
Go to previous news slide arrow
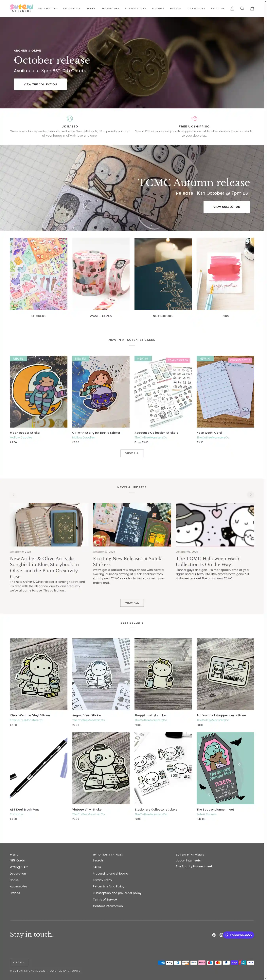(x=13, y=495)
